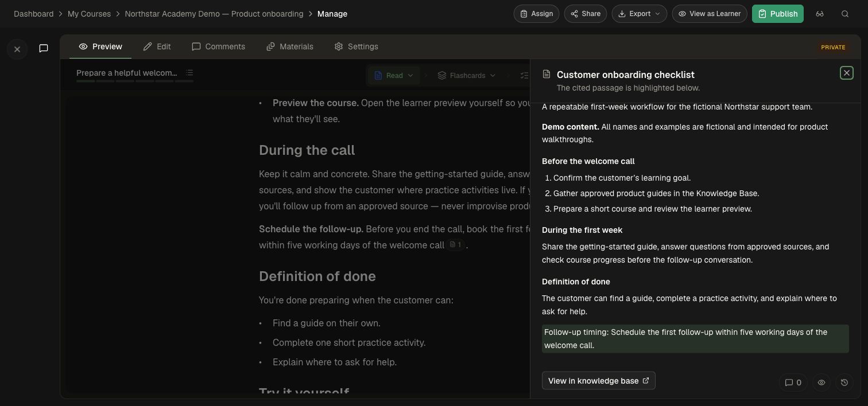This screenshot has height=406, width=868.
Task: Expand the Read mode dropdown
Action: pos(394,76)
